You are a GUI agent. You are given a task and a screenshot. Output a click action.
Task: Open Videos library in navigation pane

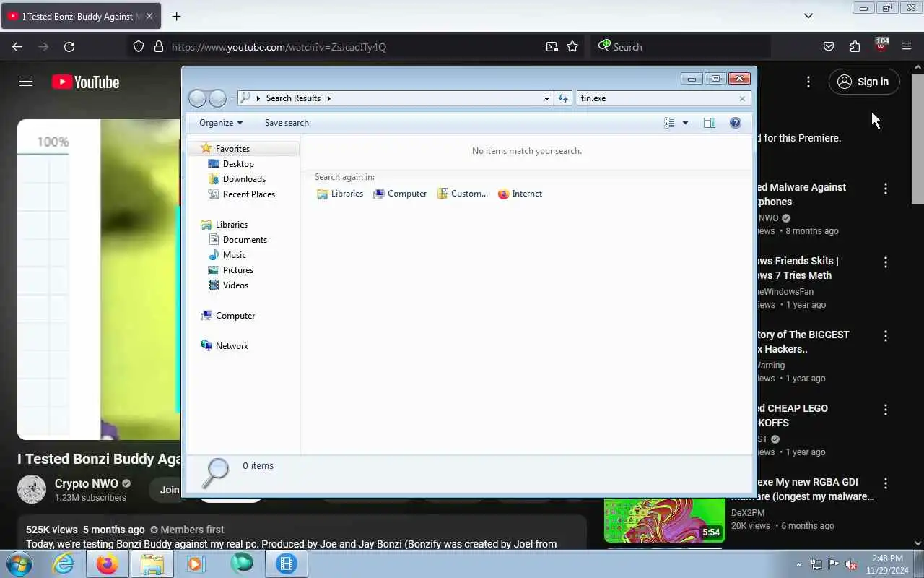(235, 285)
